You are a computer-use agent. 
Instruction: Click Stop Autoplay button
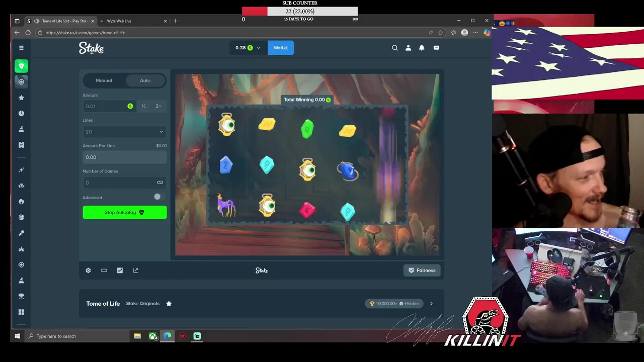[125, 212]
